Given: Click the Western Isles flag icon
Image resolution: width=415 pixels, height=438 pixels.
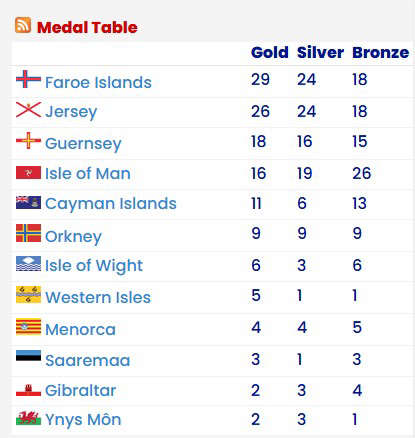Looking at the screenshot, I should [x=28, y=294].
